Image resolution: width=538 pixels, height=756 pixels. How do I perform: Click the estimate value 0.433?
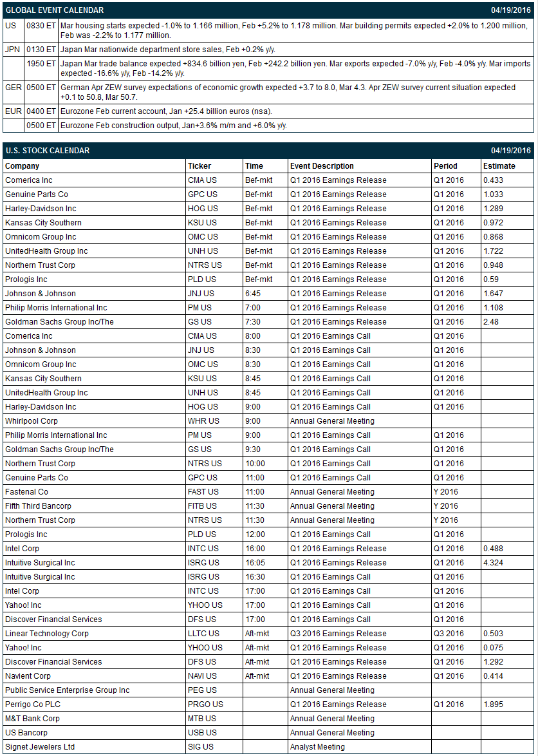coord(493,180)
